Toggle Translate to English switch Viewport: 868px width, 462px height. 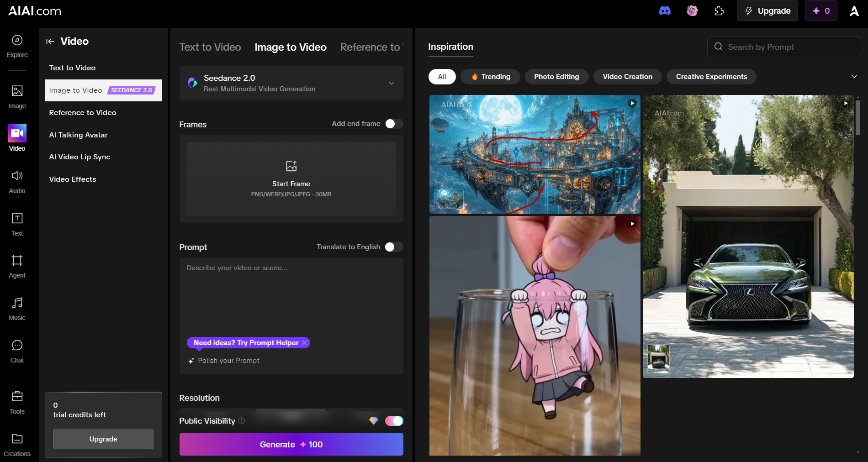pyautogui.click(x=394, y=247)
